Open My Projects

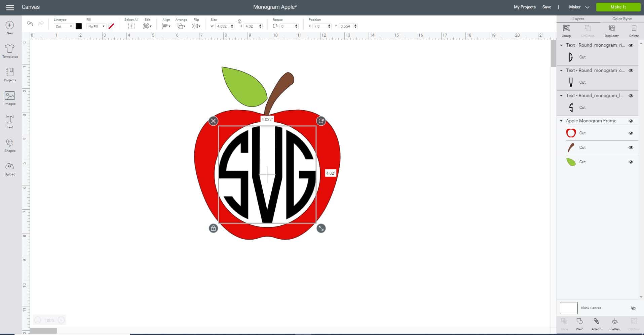[525, 7]
